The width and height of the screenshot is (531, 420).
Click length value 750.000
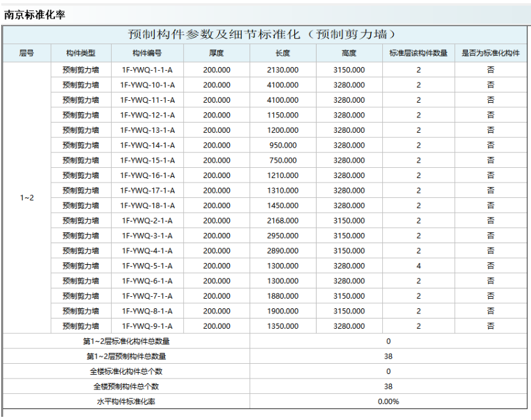(283, 160)
